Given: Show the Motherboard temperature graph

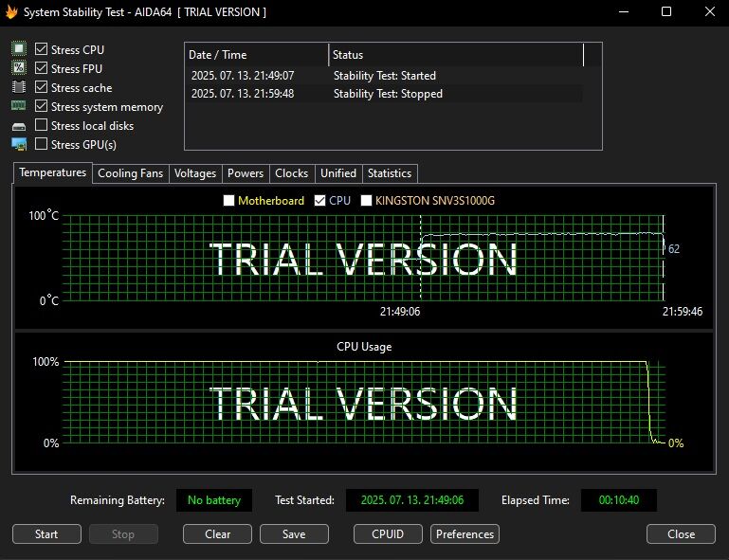Looking at the screenshot, I should tap(228, 200).
